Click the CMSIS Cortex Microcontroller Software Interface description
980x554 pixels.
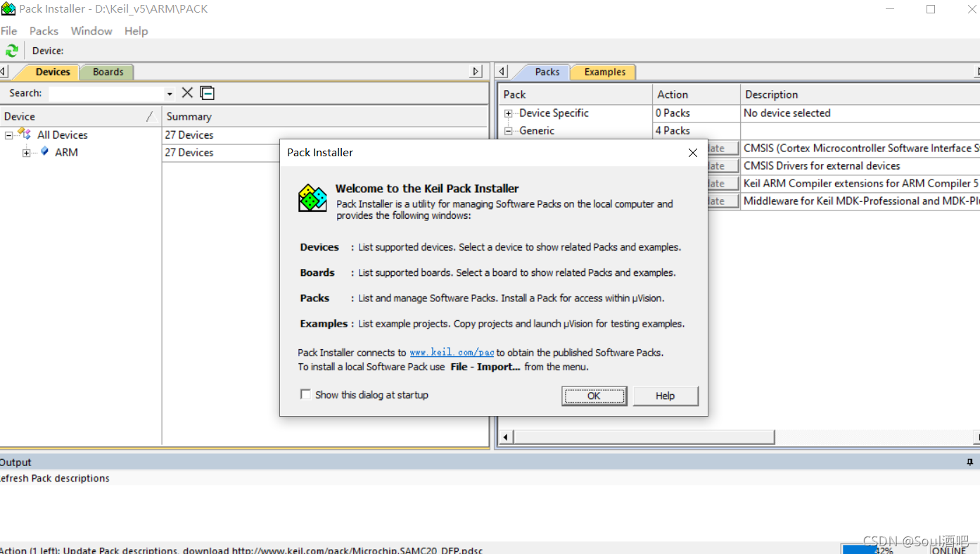click(861, 148)
